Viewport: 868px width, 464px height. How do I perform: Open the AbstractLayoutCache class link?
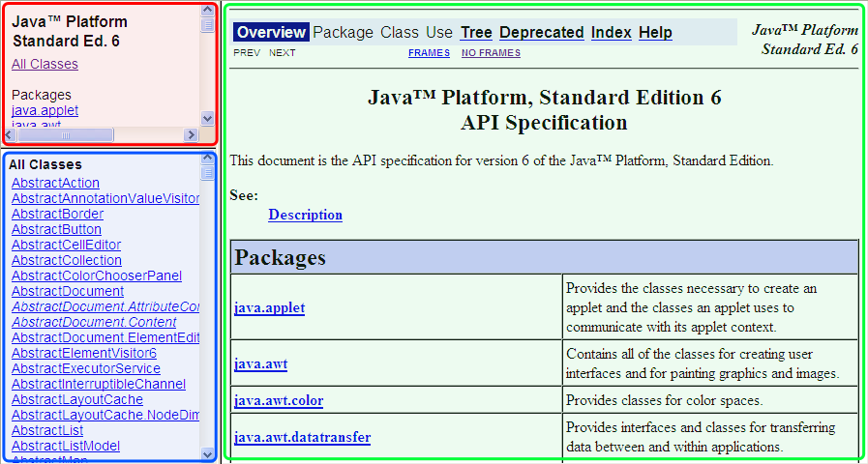pyautogui.click(x=77, y=400)
